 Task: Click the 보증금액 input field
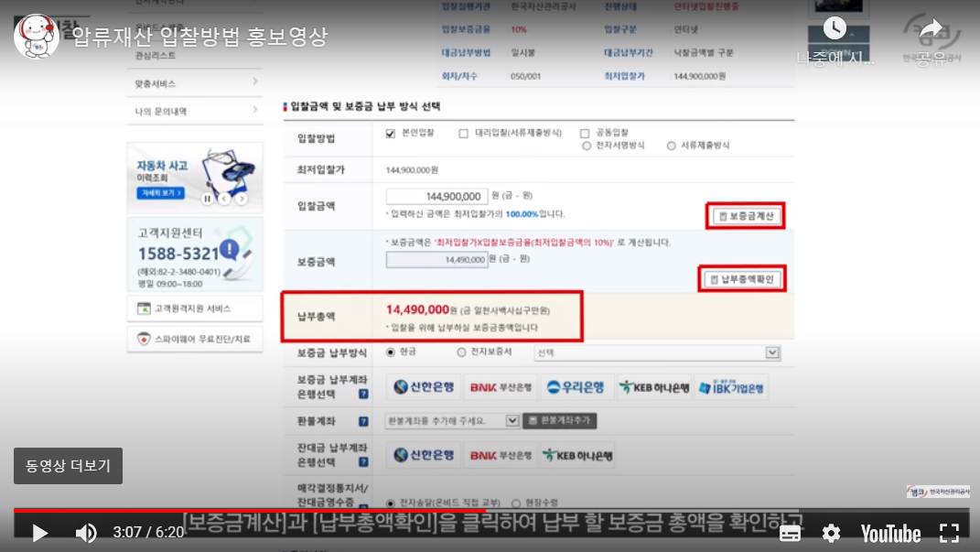[436, 259]
